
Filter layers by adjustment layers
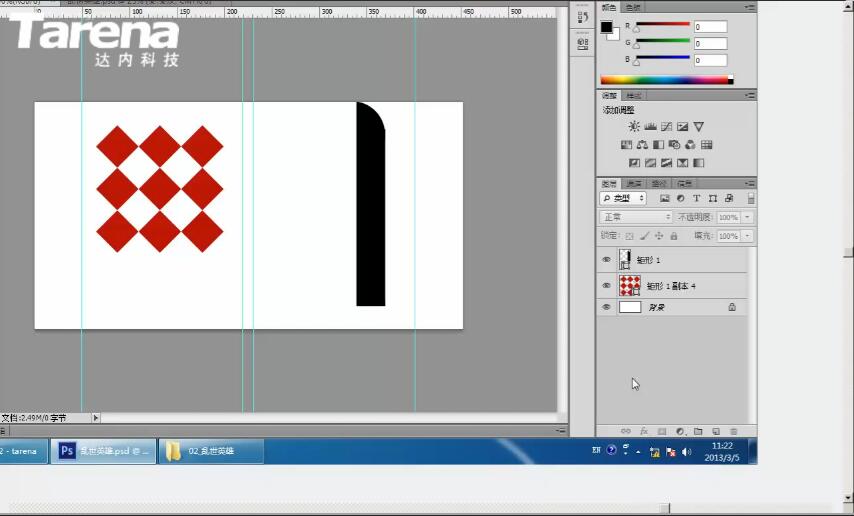tap(680, 198)
